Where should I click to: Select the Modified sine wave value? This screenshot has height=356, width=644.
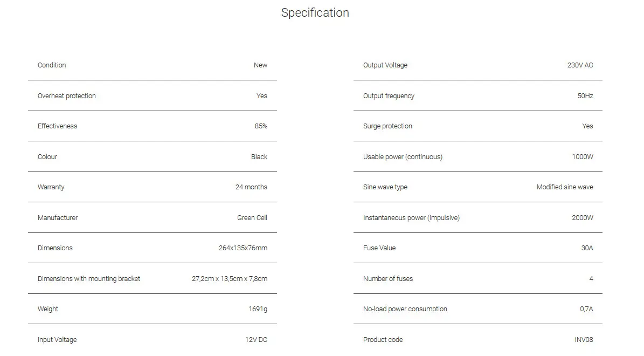pos(565,187)
